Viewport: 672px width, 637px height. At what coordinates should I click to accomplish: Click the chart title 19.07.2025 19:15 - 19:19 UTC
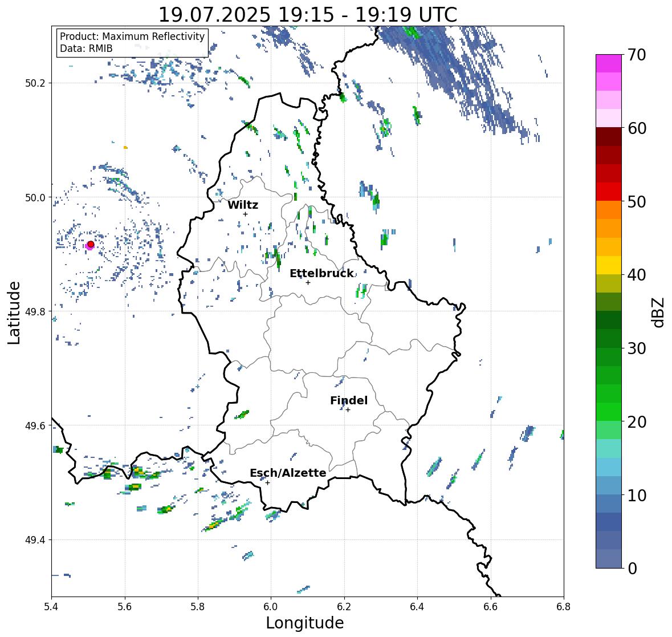308,15
